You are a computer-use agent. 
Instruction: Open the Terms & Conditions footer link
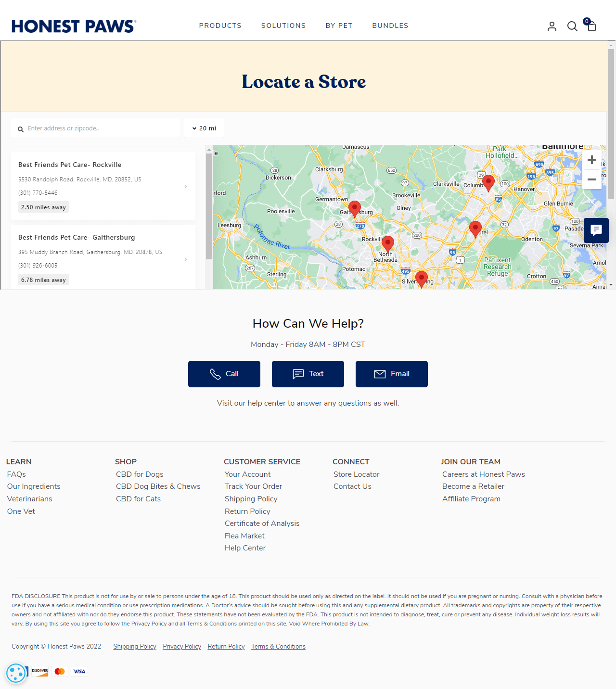[278, 646]
